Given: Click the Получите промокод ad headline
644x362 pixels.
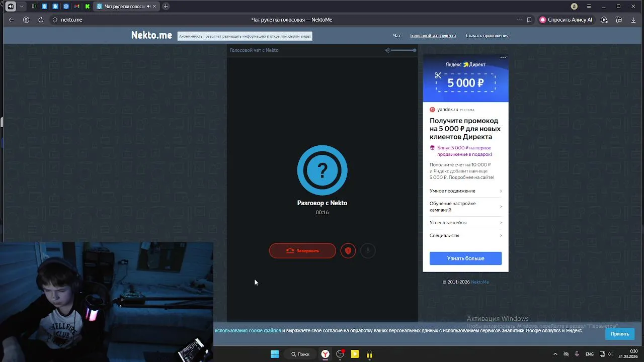Looking at the screenshot, I should (x=465, y=129).
